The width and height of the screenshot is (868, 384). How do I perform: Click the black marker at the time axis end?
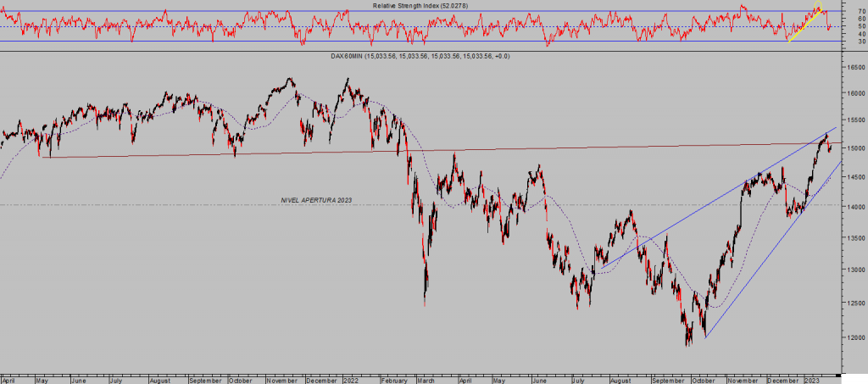[x=839, y=374]
